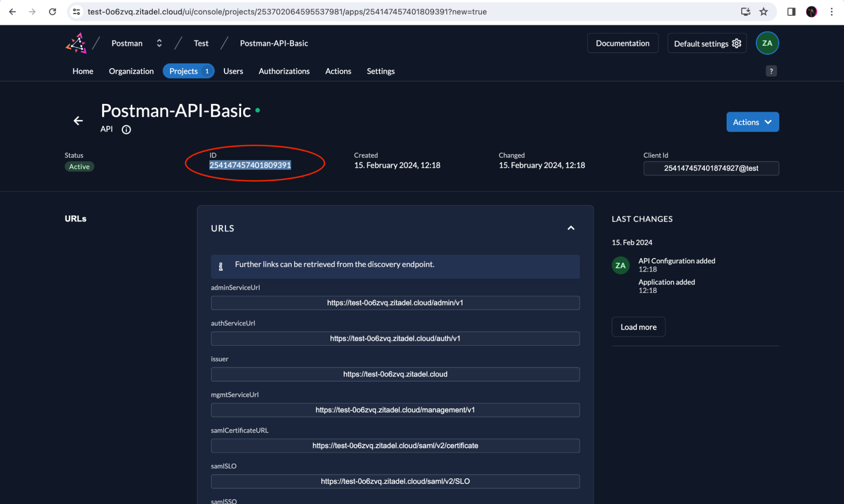Go to the Settings tab
The width and height of the screenshot is (844, 504).
click(x=380, y=71)
